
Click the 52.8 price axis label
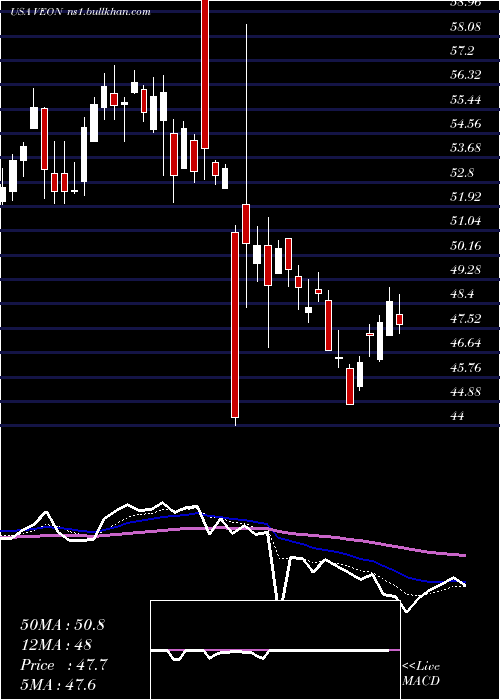[x=462, y=172]
